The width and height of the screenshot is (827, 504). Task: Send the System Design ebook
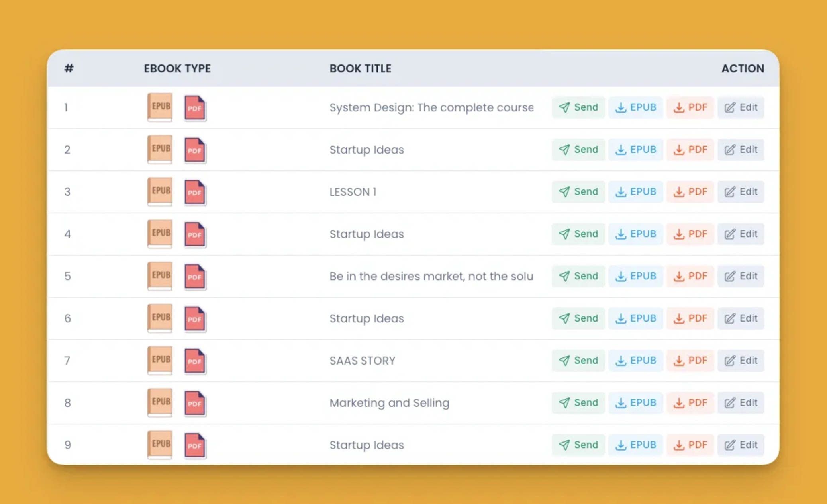(578, 107)
